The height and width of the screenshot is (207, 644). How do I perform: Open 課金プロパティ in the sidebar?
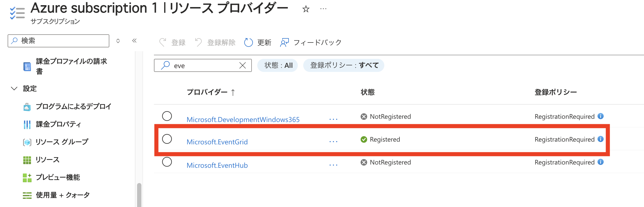click(58, 124)
